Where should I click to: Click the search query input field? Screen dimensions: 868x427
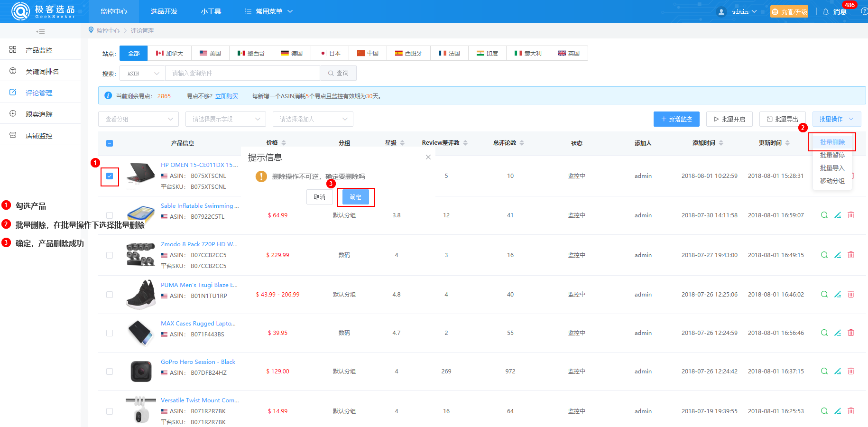coord(242,73)
